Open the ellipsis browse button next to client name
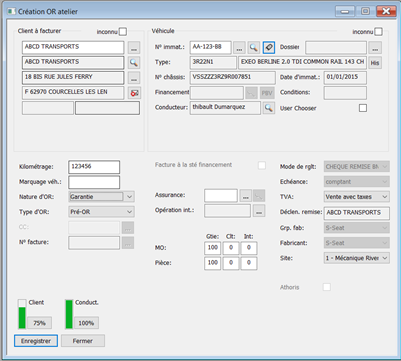This screenshot has width=401, height=361. pos(134,48)
